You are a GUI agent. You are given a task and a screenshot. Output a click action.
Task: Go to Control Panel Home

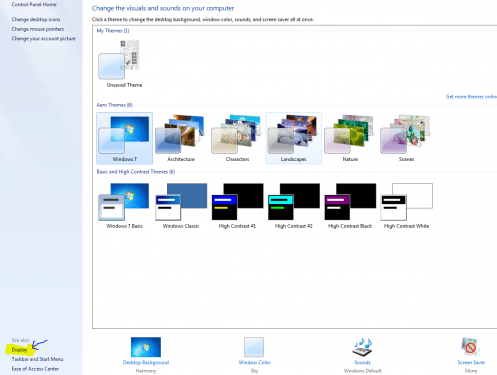pos(34,4)
